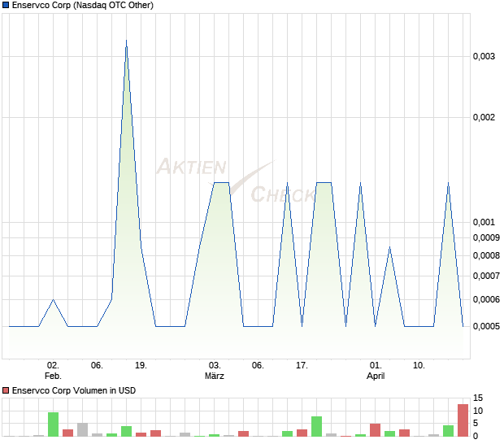Click the '19.' date axis label
Screen dimensions: 504x444
pyautogui.click(x=141, y=366)
